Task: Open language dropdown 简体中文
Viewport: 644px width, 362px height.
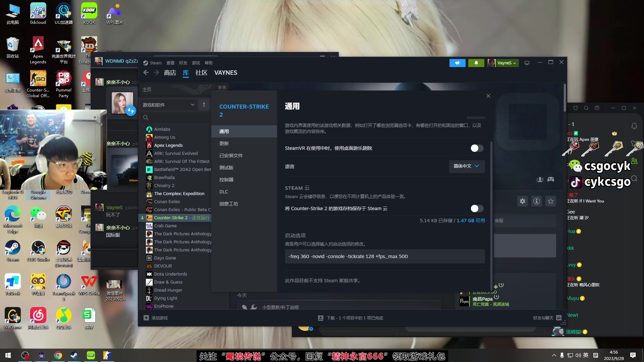Action: tap(467, 166)
